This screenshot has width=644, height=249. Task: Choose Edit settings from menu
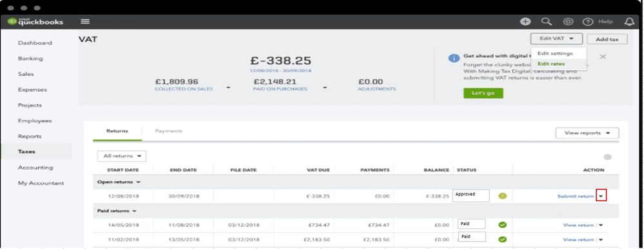tap(555, 54)
